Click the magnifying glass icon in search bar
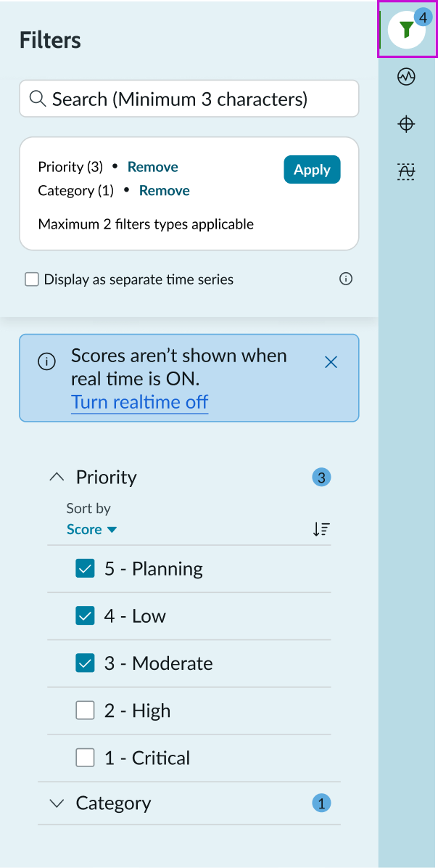 (x=38, y=99)
